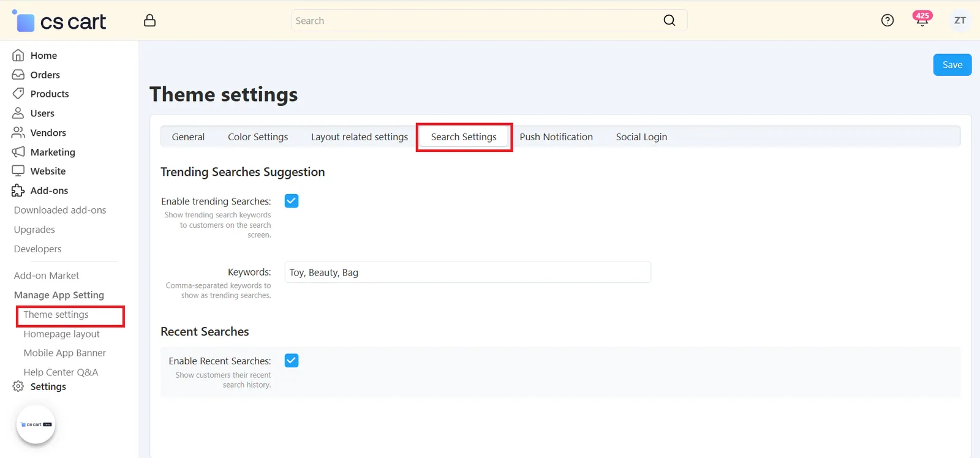Open Homepage layout sidebar link
980x458 pixels.
click(62, 334)
